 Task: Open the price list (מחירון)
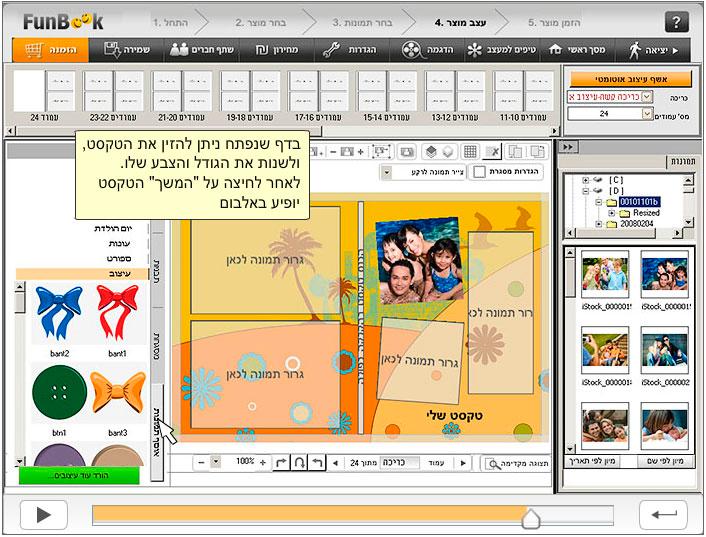click(277, 50)
